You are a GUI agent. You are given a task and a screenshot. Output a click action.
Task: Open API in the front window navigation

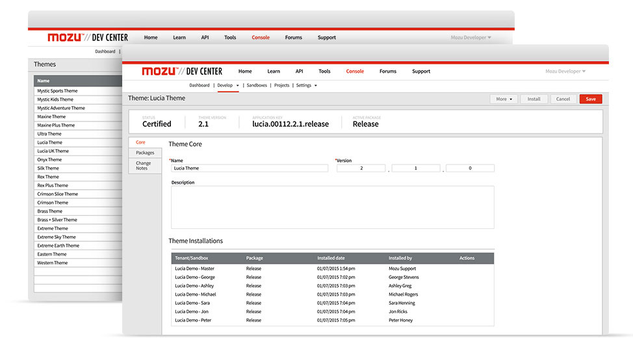coord(299,71)
